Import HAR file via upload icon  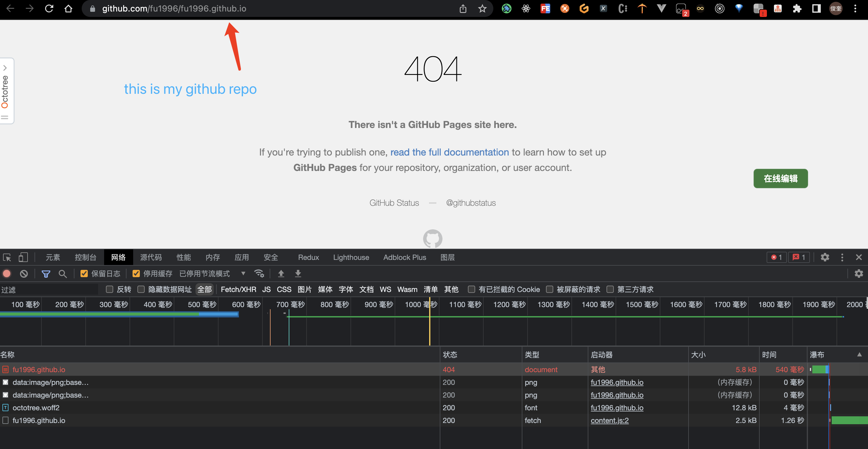281,274
